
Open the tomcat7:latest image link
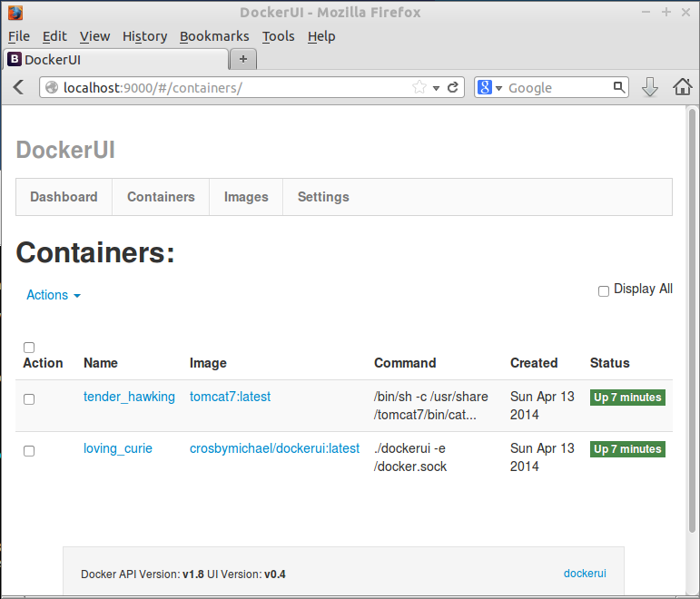click(230, 397)
